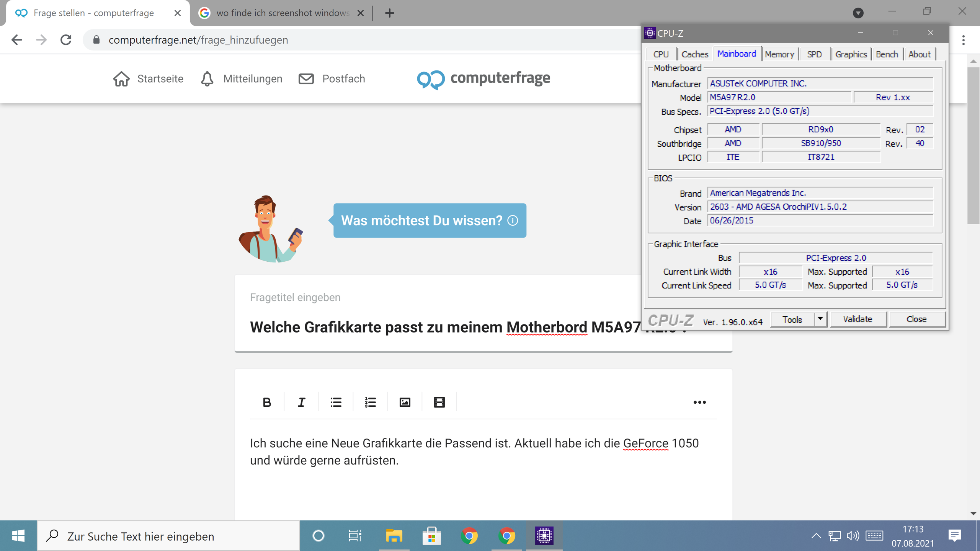Viewport: 980px width, 551px height.
Task: Click the 'SB910/950' southbridge value
Action: (x=821, y=143)
